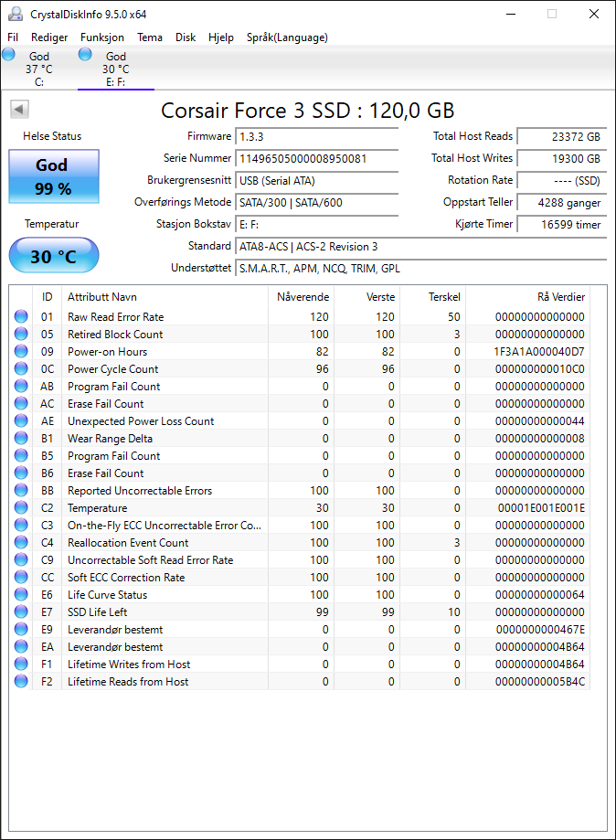Click status orb for SSD Life Left

21,611
